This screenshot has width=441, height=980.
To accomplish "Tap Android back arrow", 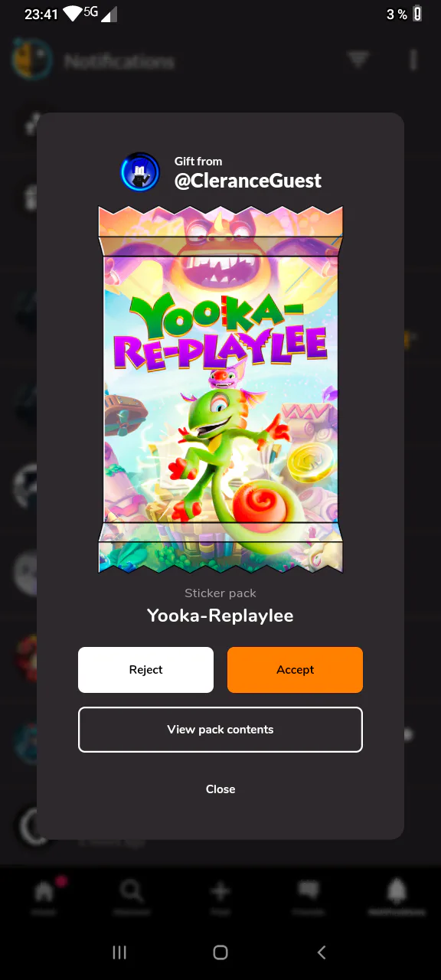I will [x=322, y=952].
